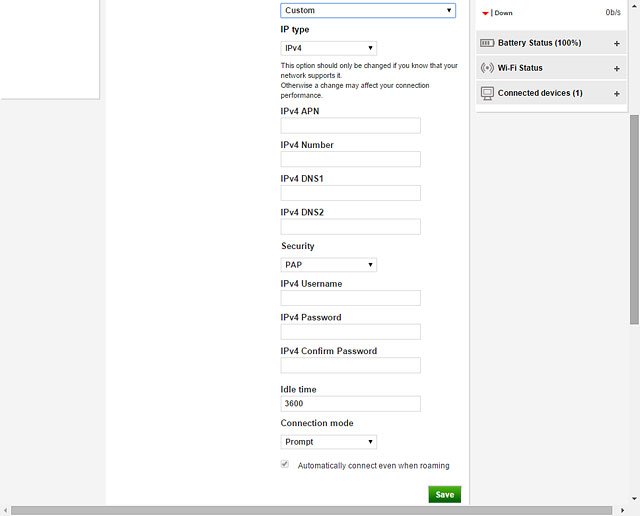Toggle Automatically connect even when roaming
640x516 pixels.
click(x=285, y=465)
